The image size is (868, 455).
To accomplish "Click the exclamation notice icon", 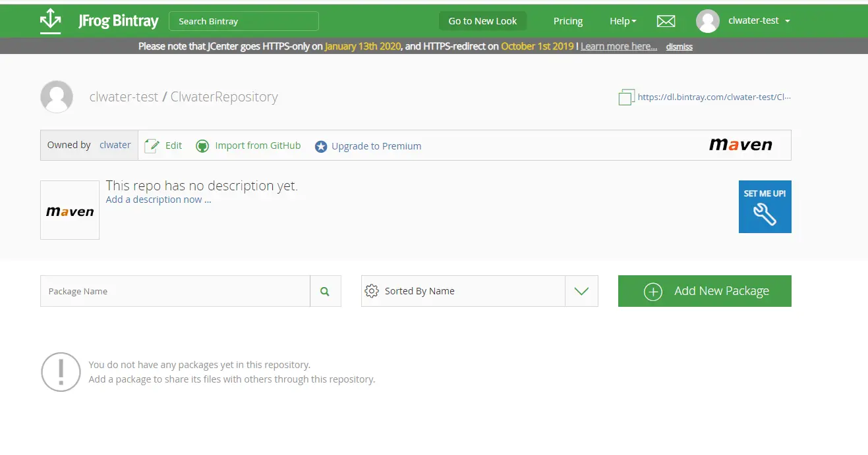I will coord(61,372).
